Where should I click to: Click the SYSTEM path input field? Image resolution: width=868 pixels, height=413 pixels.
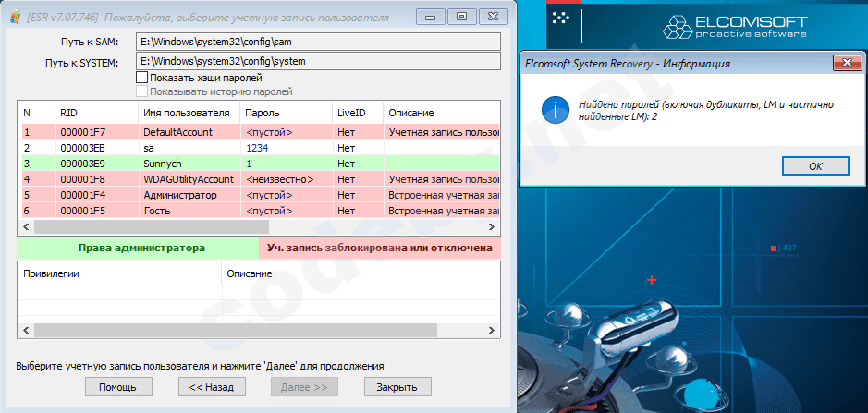click(x=316, y=61)
